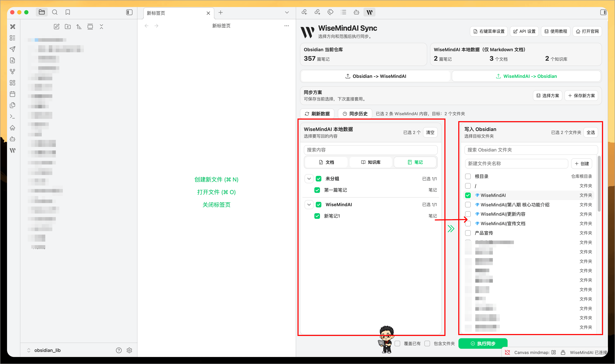Open 右键菜单设置 button
This screenshot has height=364, width=615.
coord(489,31)
